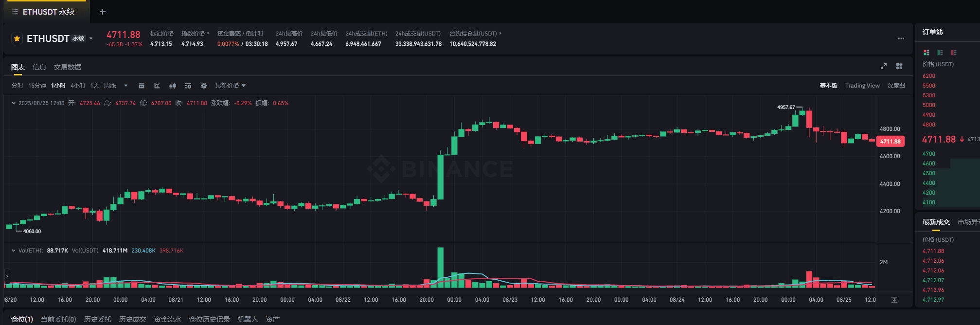Select the 图表 tab
The width and height of the screenshot is (980, 325).
[18, 67]
